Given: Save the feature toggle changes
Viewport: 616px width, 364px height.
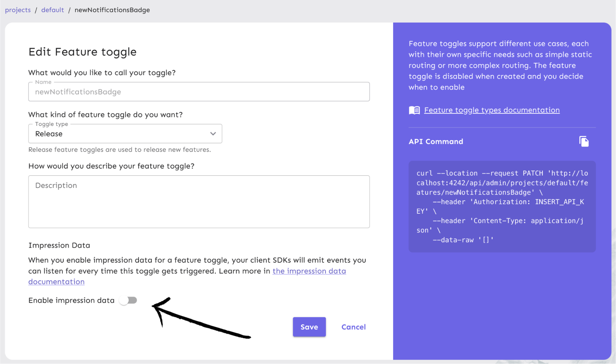Looking at the screenshot, I should point(309,327).
